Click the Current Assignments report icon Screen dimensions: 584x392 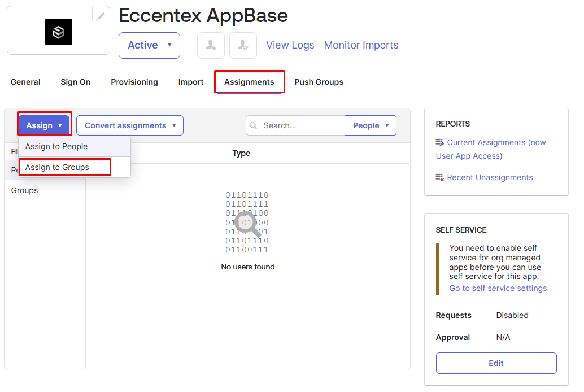click(x=440, y=142)
